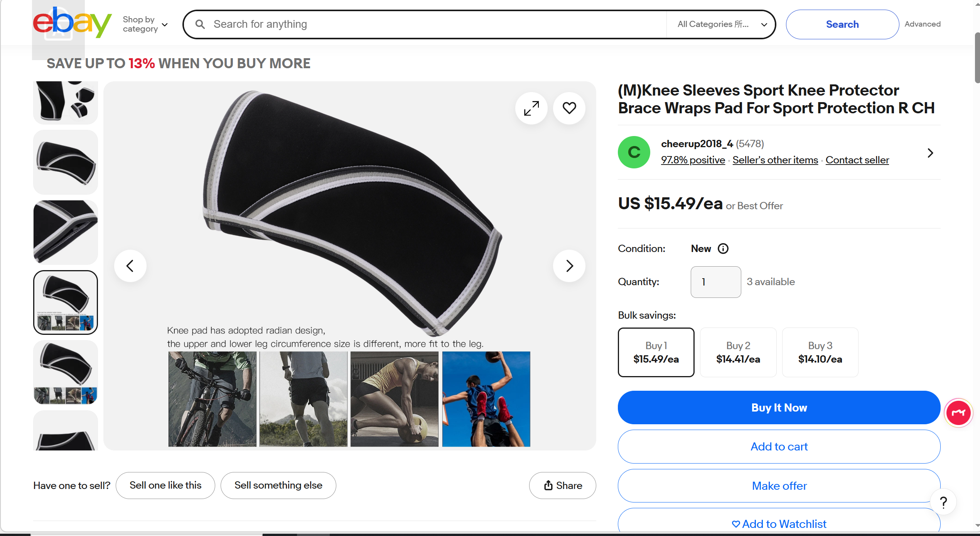Select the second knee sleeve thumbnail
This screenshot has width=980, height=536.
(66, 162)
